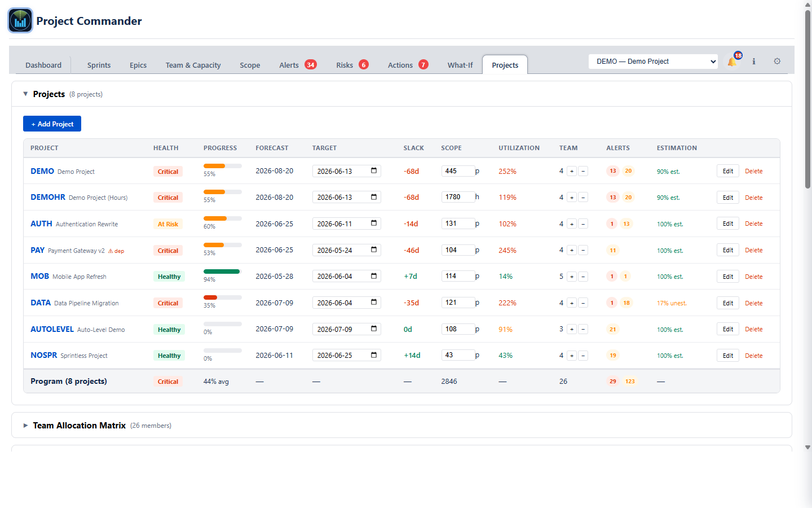Open the Epics tab
The height and width of the screenshot is (508, 812).
tap(138, 65)
